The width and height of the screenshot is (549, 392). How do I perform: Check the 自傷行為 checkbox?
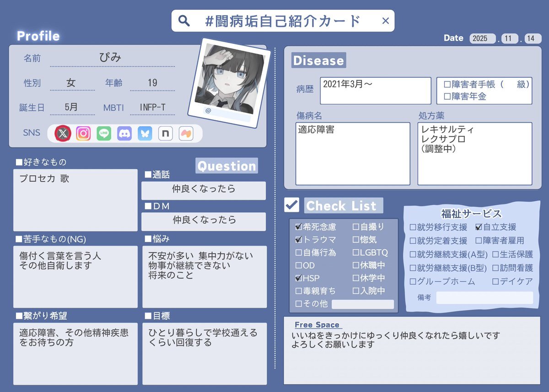click(299, 252)
